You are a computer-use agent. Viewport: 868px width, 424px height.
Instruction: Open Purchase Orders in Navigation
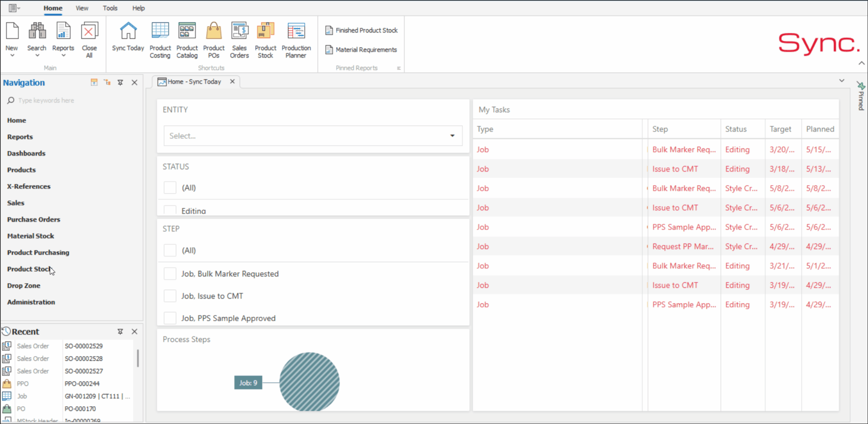[x=34, y=219]
